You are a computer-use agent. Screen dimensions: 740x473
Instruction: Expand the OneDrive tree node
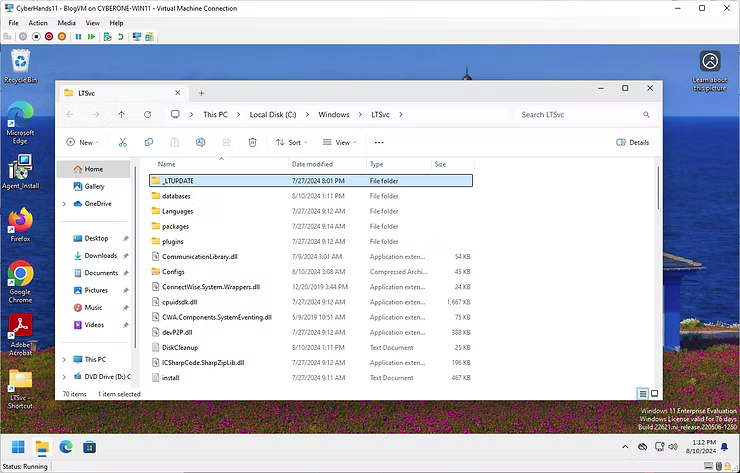[x=64, y=204]
